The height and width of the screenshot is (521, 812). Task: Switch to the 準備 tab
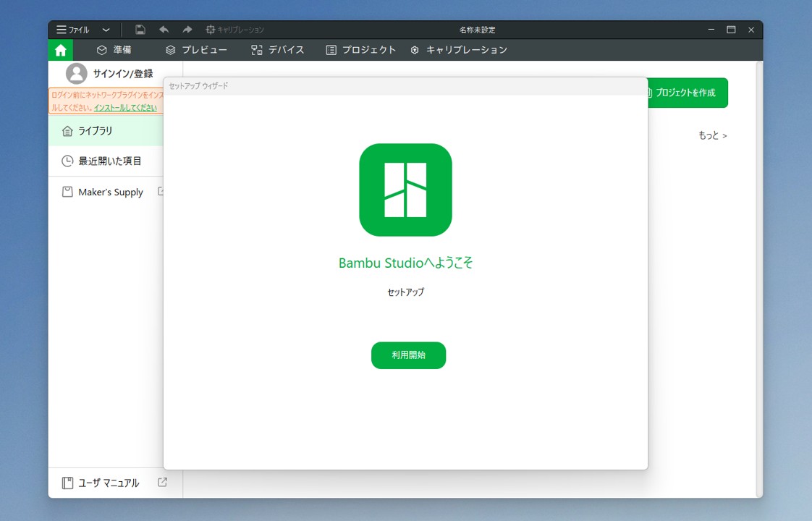(x=114, y=50)
